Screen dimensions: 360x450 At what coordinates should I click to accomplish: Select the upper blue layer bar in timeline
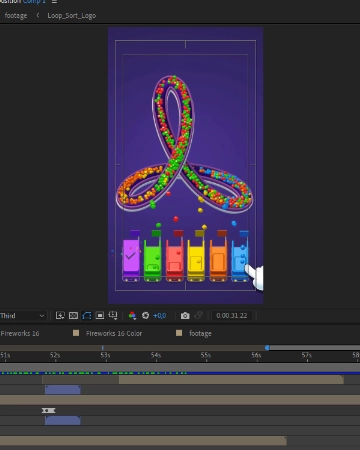tap(63, 390)
